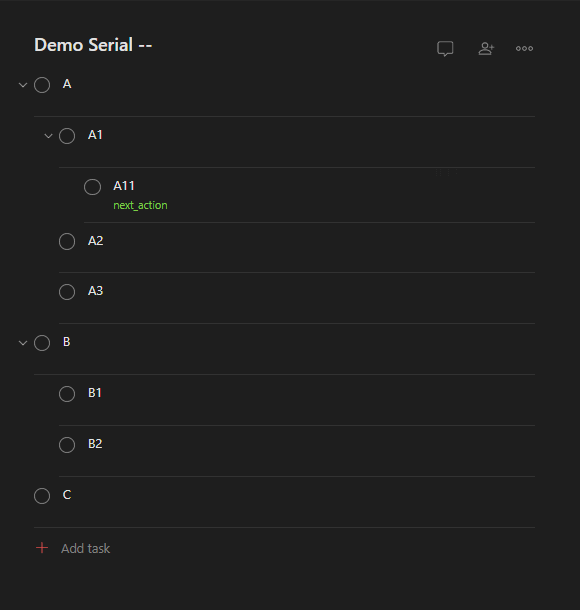
Task: Open the three-dot more options menu
Action: click(x=524, y=49)
